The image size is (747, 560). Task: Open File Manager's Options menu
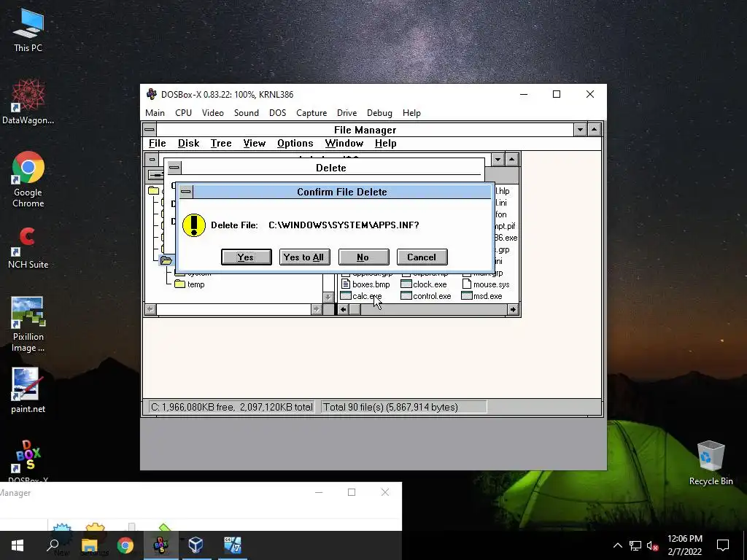[295, 144]
